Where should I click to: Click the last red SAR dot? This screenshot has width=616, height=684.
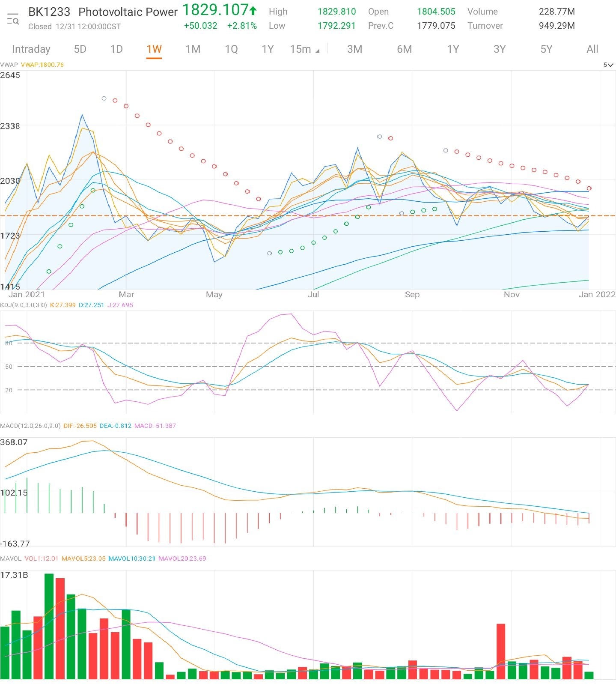(589, 188)
